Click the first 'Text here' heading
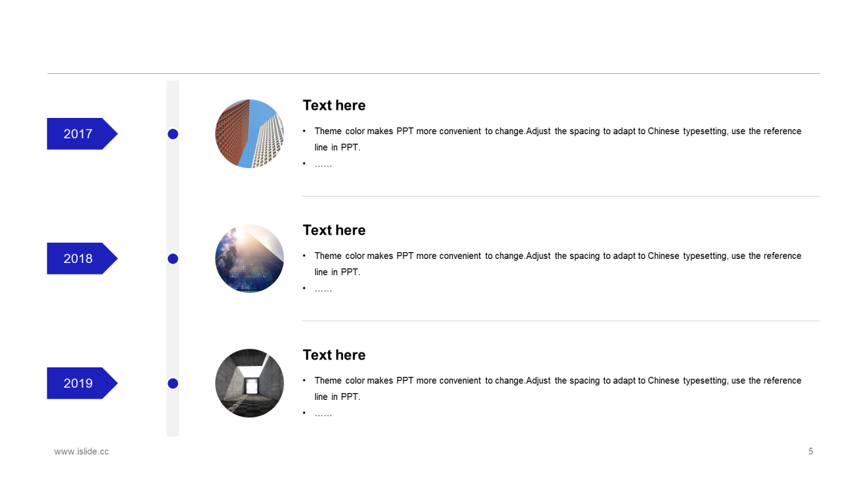The height and width of the screenshot is (488, 868). tap(334, 105)
